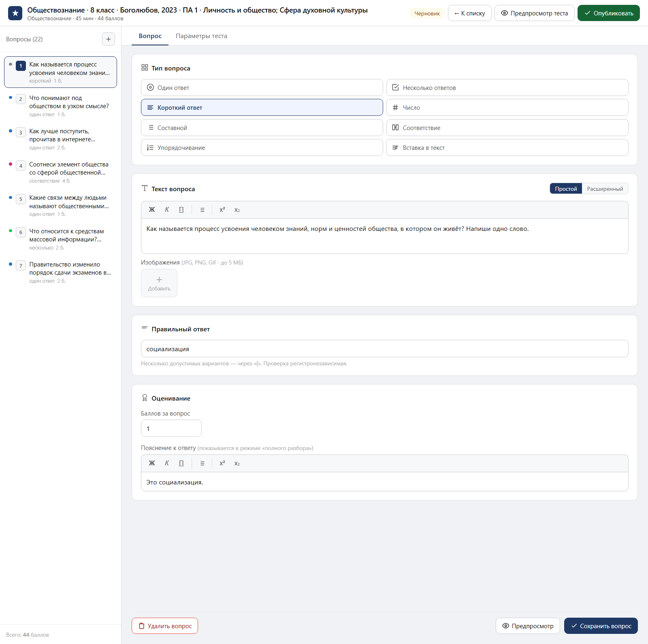Apply bold in the question text toolbar
The width and height of the screenshot is (648, 644).
[152, 210]
